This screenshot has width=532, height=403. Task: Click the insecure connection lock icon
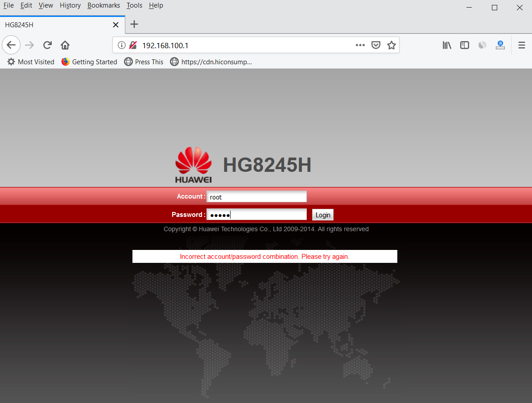133,45
